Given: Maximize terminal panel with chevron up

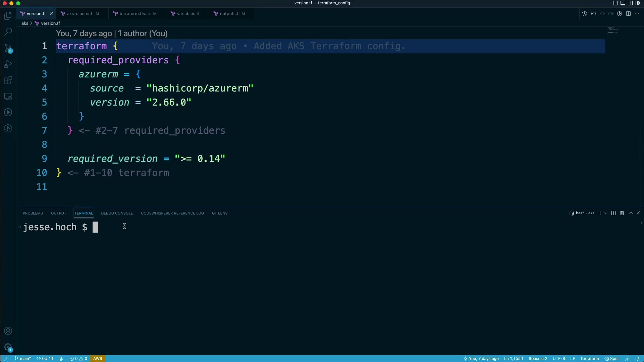Looking at the screenshot, I should tap(631, 213).
